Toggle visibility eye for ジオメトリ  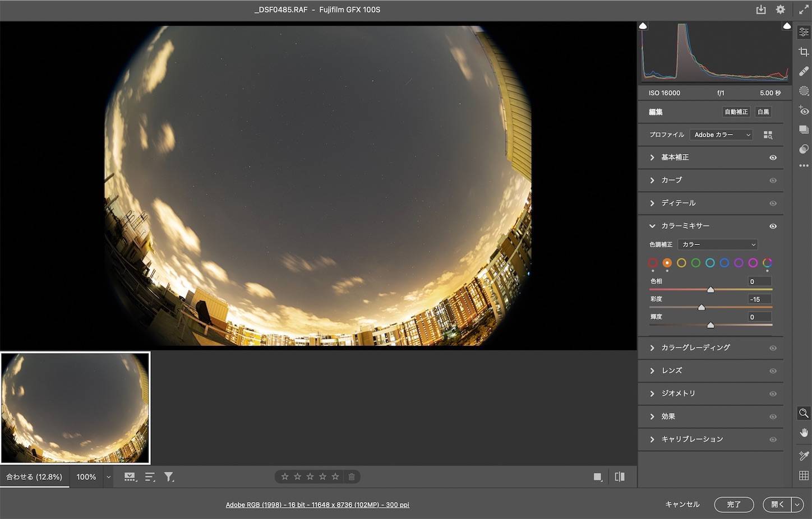(773, 394)
